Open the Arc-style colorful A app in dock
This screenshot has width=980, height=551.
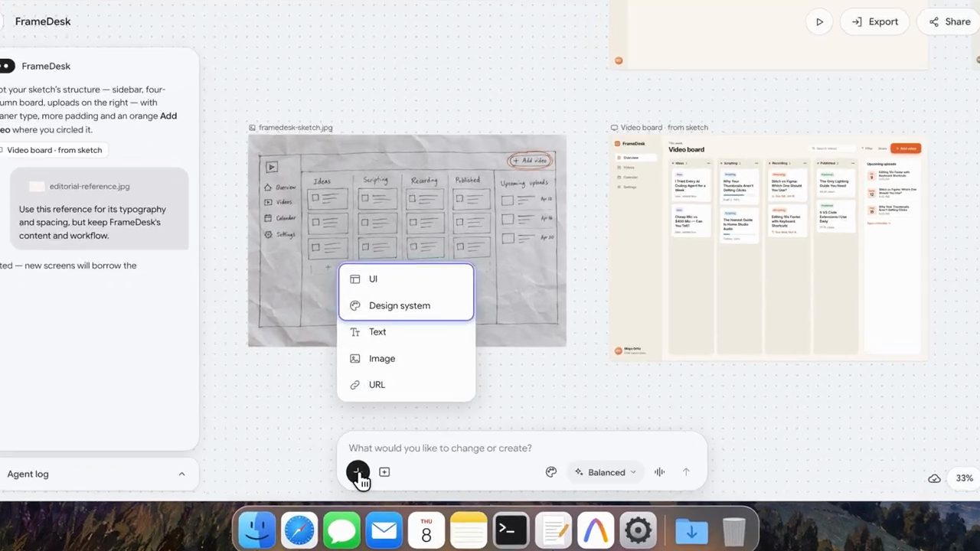(x=596, y=530)
